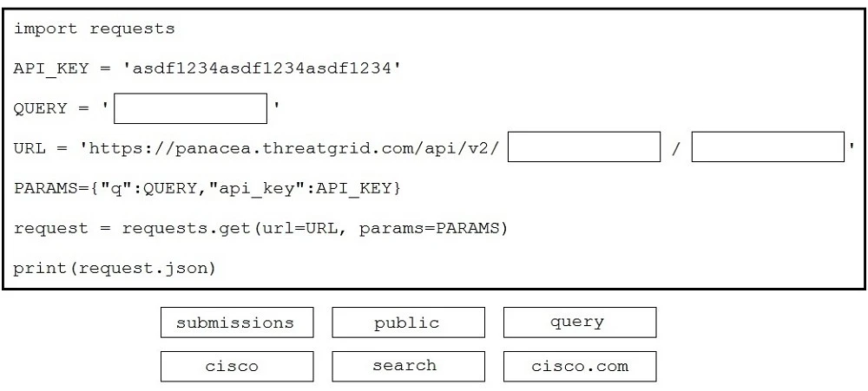
Task: Click the empty QUERY value box
Action: coord(190,108)
